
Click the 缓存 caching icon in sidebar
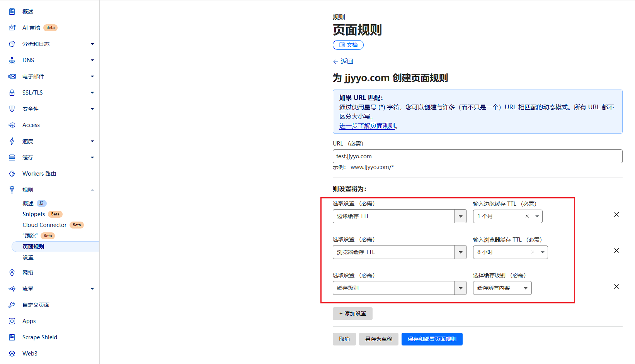[x=12, y=157]
